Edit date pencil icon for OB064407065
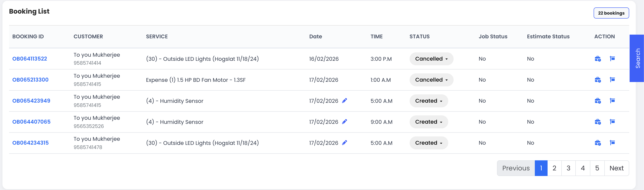The image size is (644, 190). tap(344, 122)
